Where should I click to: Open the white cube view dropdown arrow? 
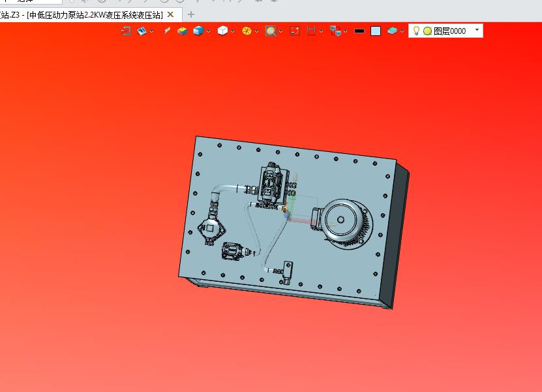pos(233,31)
